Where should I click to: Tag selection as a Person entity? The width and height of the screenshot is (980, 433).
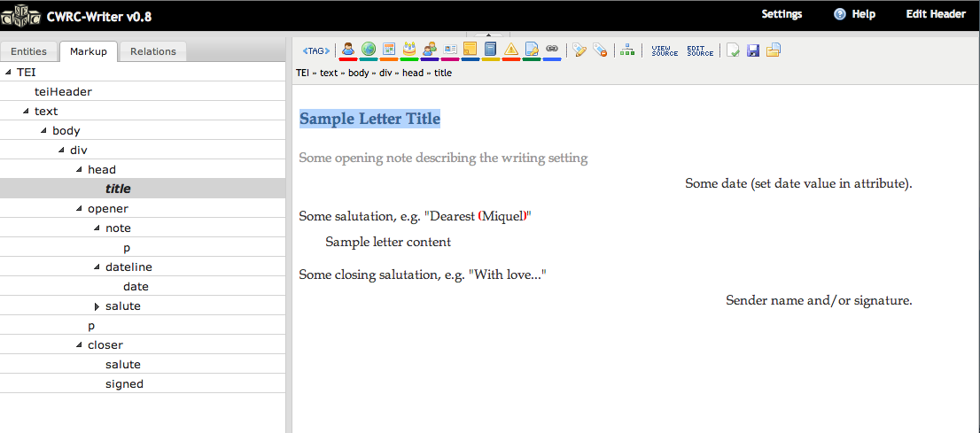point(348,50)
